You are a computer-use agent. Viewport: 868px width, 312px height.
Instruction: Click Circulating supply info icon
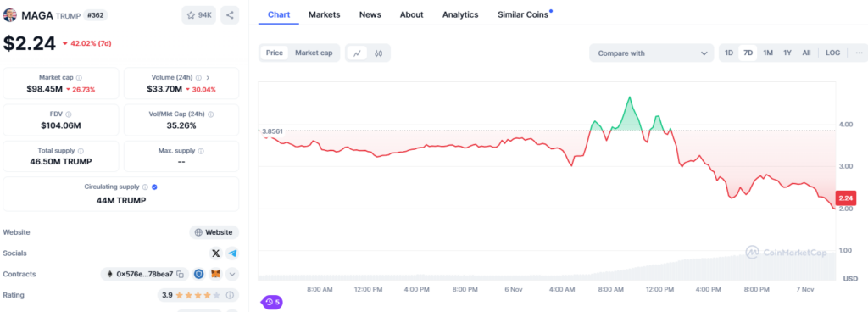point(145,187)
